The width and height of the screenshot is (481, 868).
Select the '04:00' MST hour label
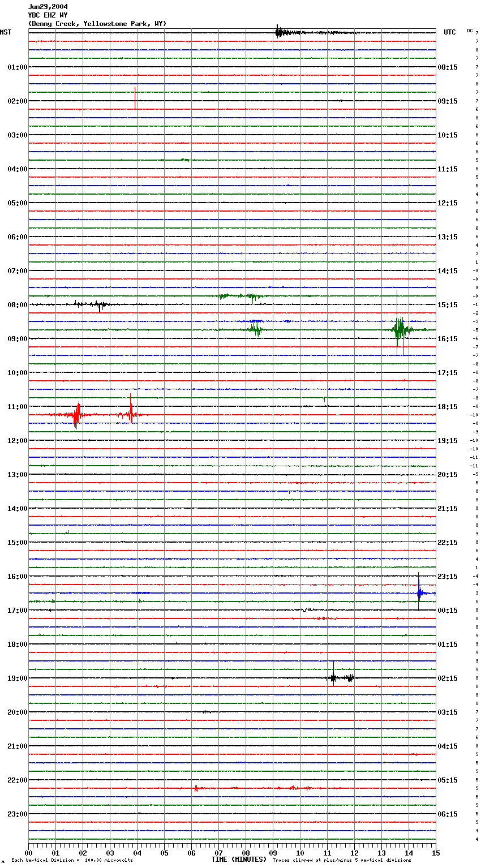(x=18, y=169)
